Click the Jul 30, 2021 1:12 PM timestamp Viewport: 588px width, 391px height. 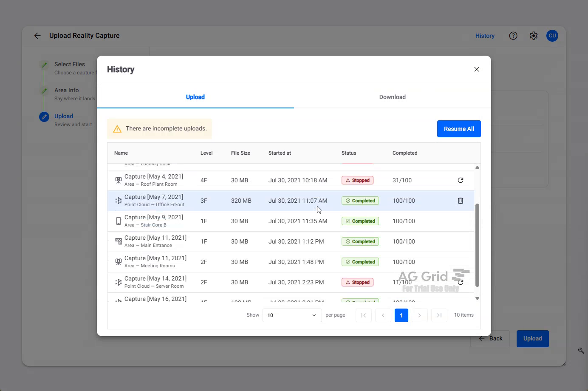point(296,241)
